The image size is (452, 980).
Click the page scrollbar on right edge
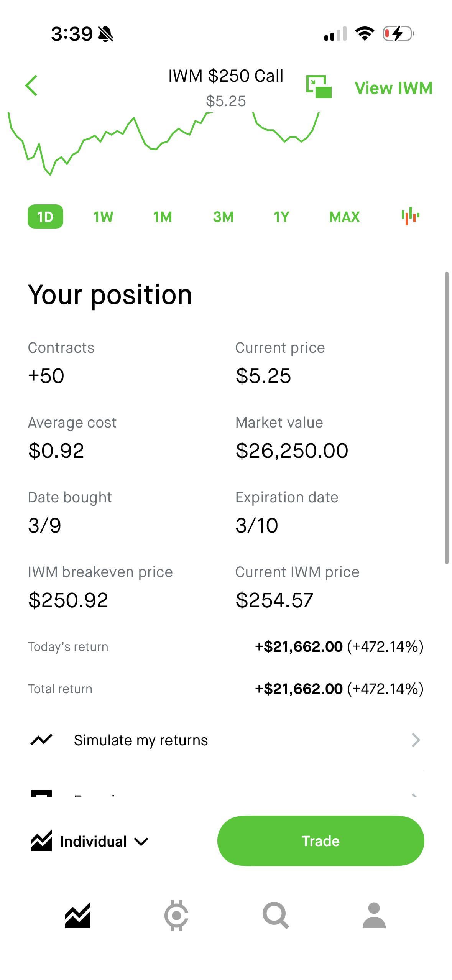tap(447, 418)
